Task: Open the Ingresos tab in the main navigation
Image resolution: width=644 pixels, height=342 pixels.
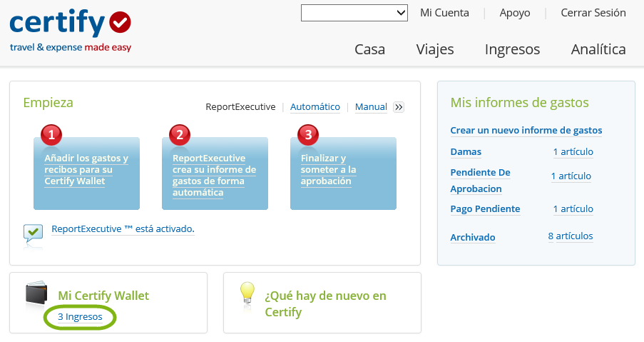Action: coord(512,49)
